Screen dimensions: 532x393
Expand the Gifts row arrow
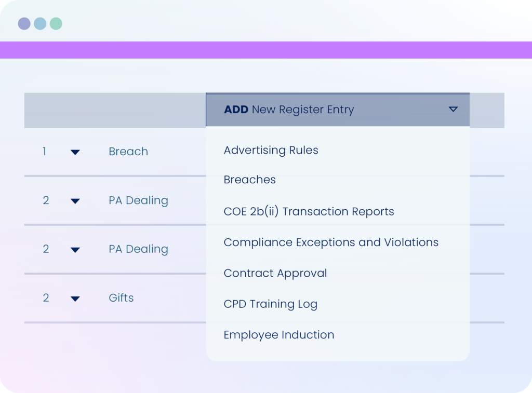pos(75,299)
